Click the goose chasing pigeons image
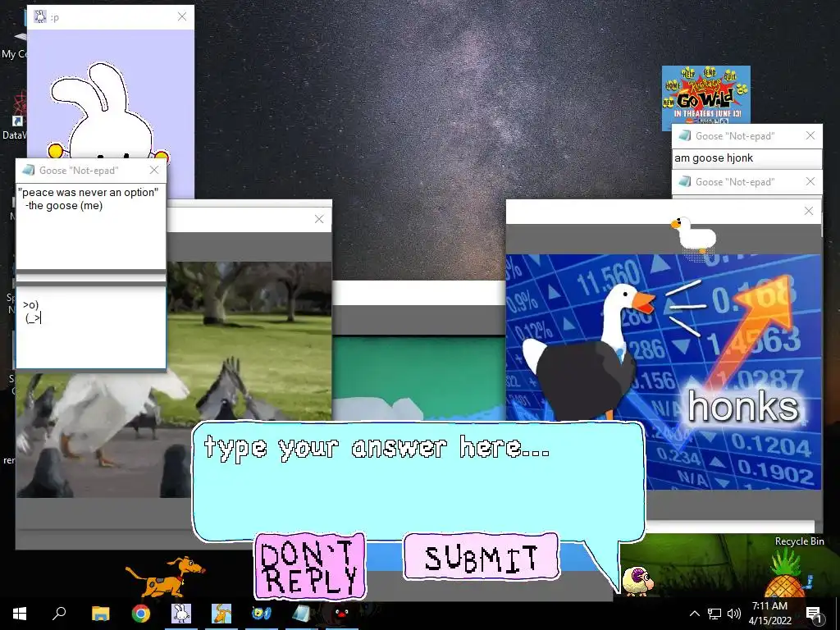 [174, 380]
